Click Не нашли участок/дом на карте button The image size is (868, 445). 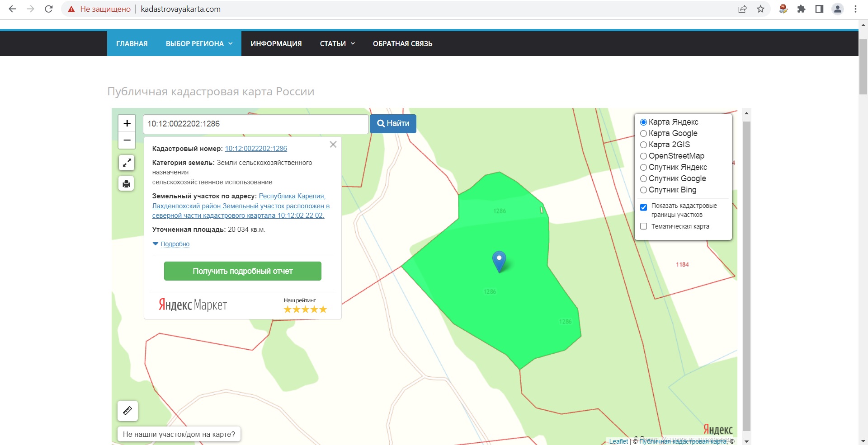[x=179, y=434]
